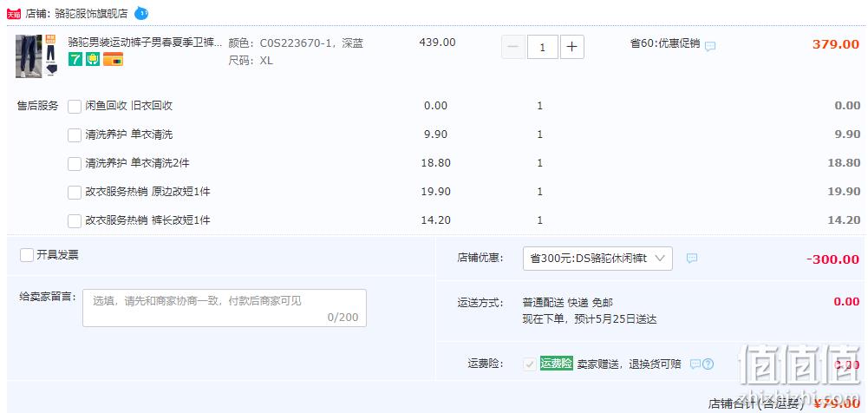Tick the 改衣服务热销 原边改短1件 checkbox
The width and height of the screenshot is (868, 413).
75,193
